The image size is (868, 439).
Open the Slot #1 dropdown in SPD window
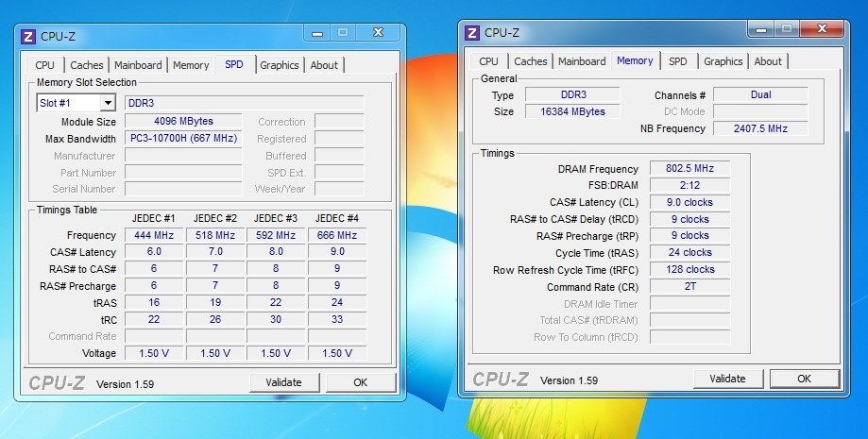coord(108,103)
